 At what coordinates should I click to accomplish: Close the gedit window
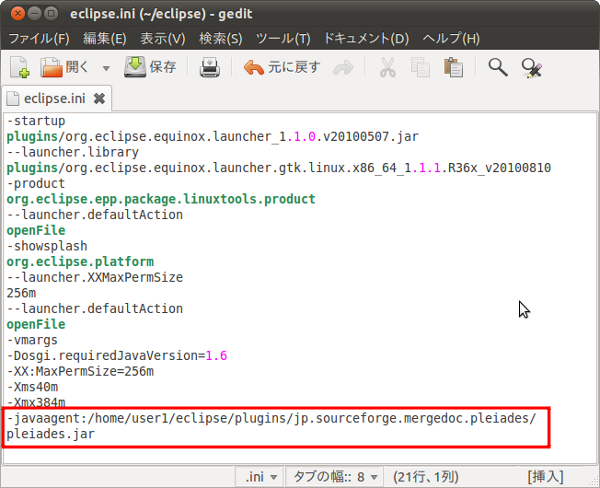pos(18,14)
